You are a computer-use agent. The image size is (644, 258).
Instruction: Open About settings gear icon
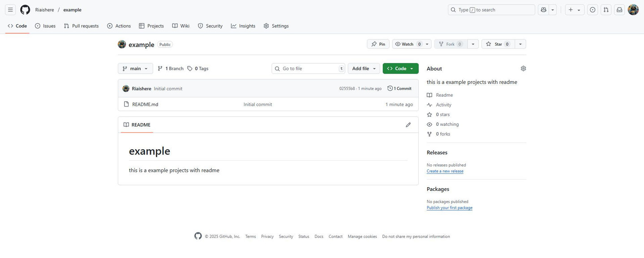click(x=523, y=69)
